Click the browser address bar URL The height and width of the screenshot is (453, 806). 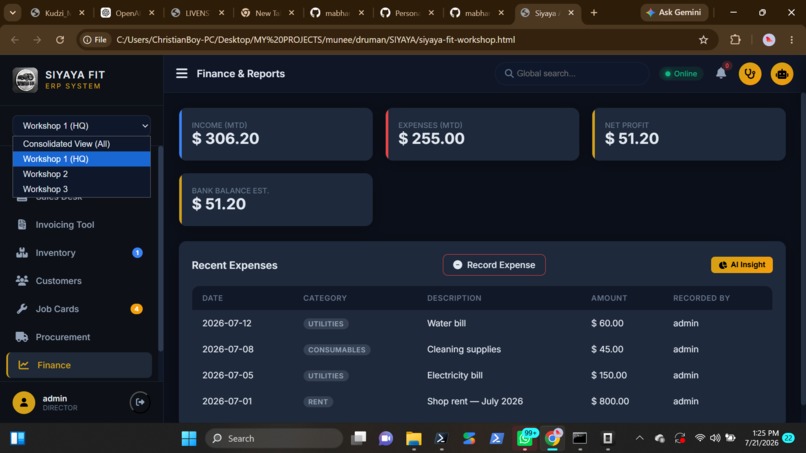[x=316, y=40]
